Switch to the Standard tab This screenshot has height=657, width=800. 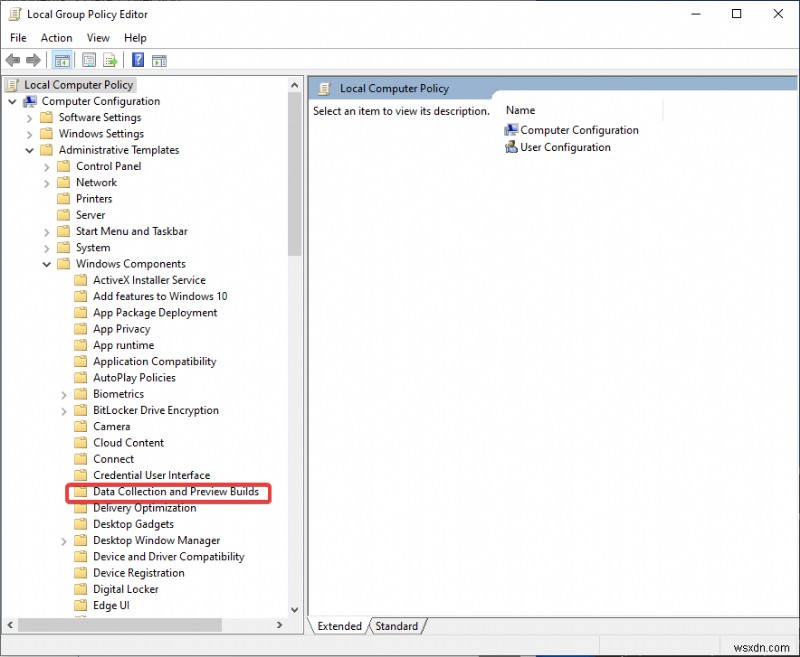click(x=396, y=626)
